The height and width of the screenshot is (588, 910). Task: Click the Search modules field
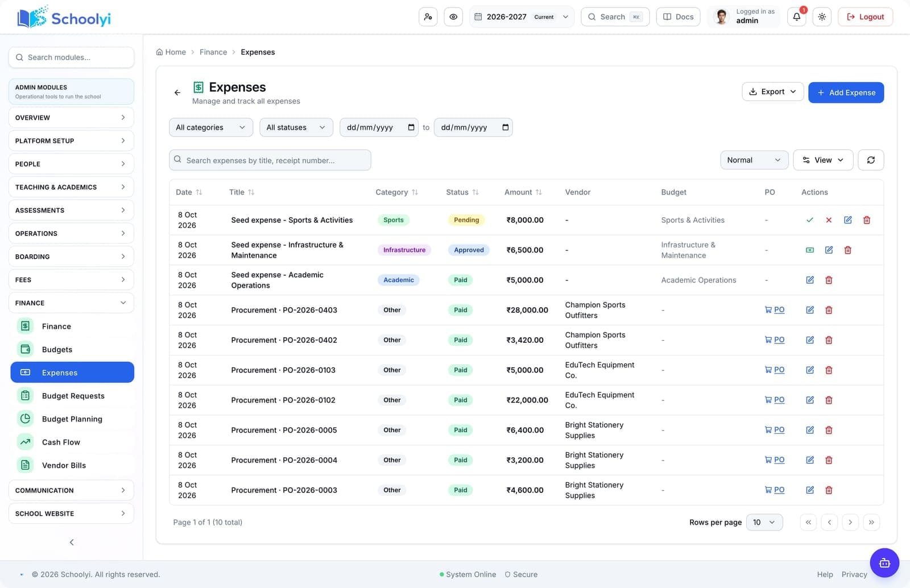pyautogui.click(x=71, y=57)
